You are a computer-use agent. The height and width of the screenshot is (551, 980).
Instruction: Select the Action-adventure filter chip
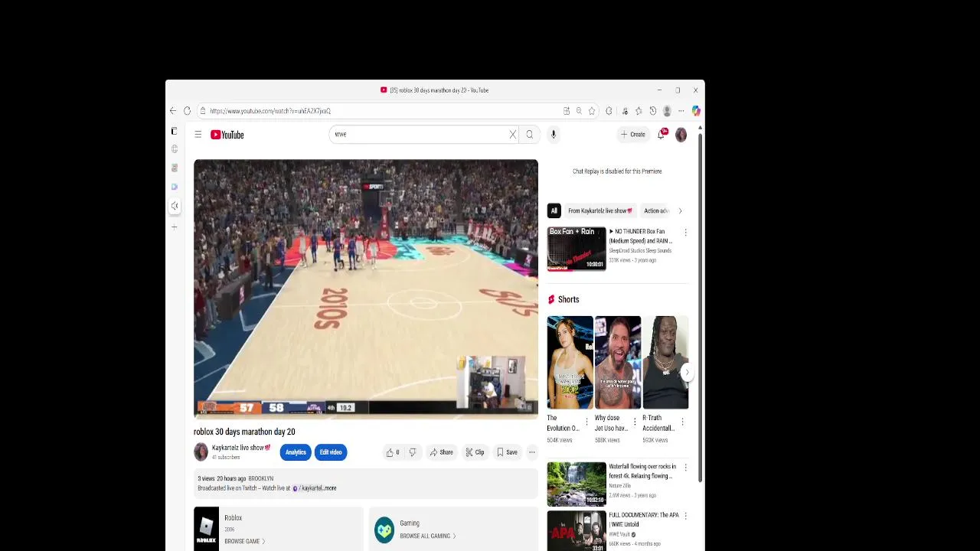pyautogui.click(x=657, y=210)
